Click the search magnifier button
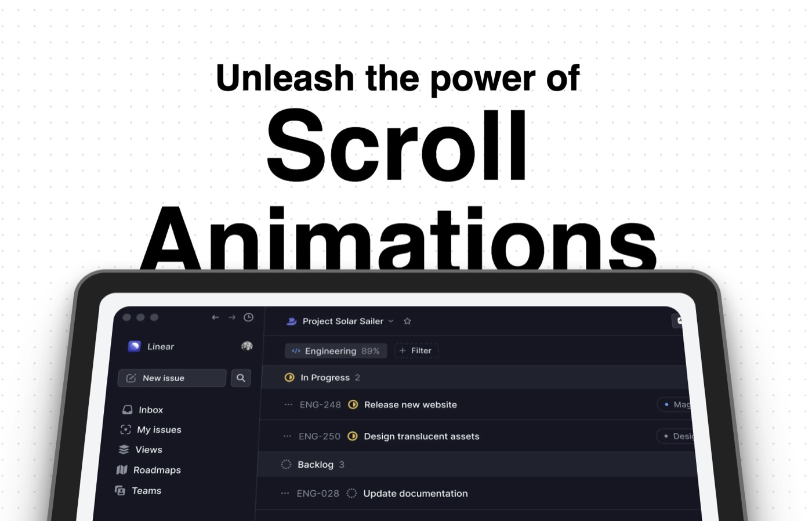812x521 pixels. tap(241, 378)
